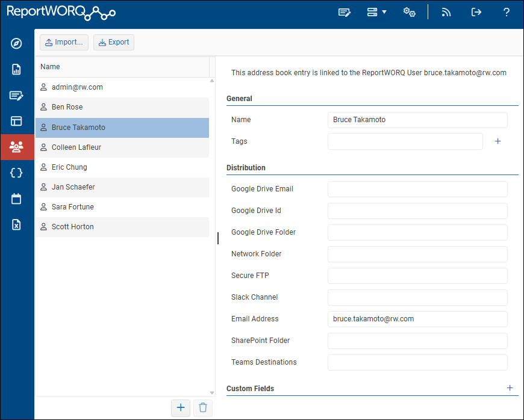Select Scott Horton in contact list
This screenshot has height=420, width=524.
(x=72, y=227)
